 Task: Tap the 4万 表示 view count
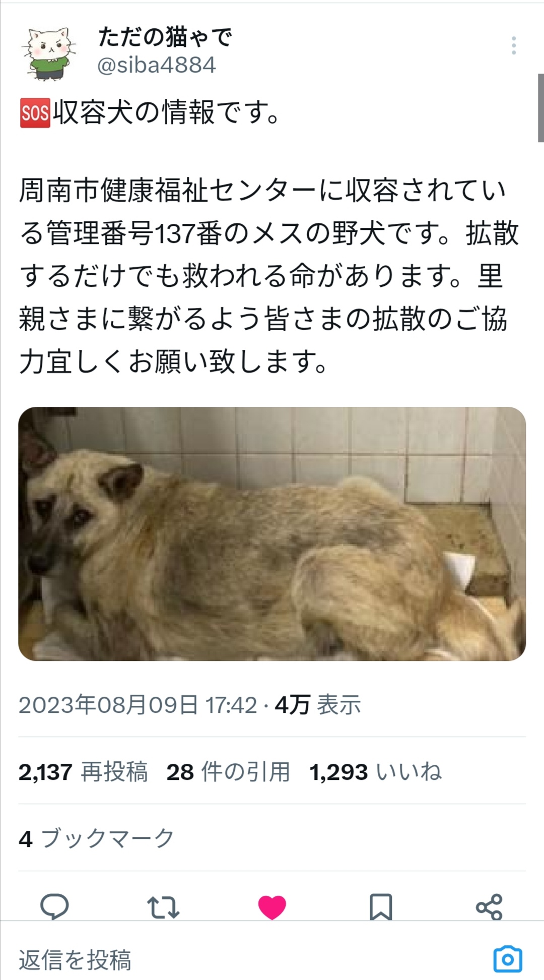point(318,705)
